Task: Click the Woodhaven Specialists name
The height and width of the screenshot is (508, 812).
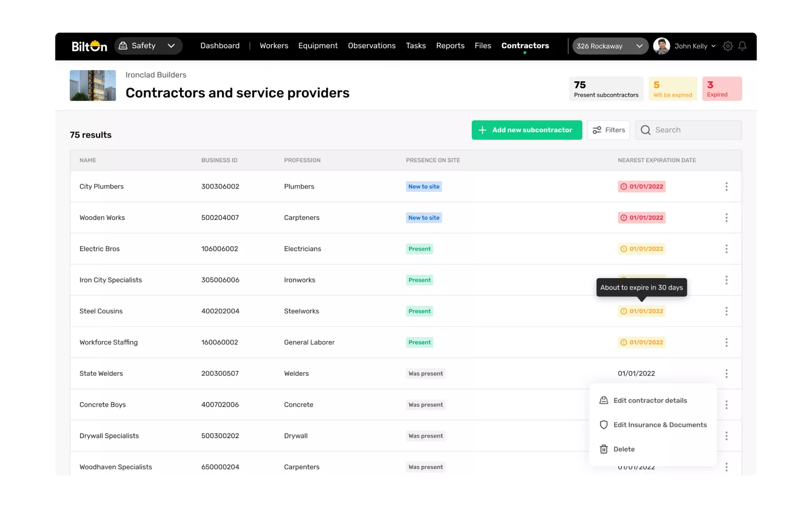Action: pyautogui.click(x=116, y=467)
